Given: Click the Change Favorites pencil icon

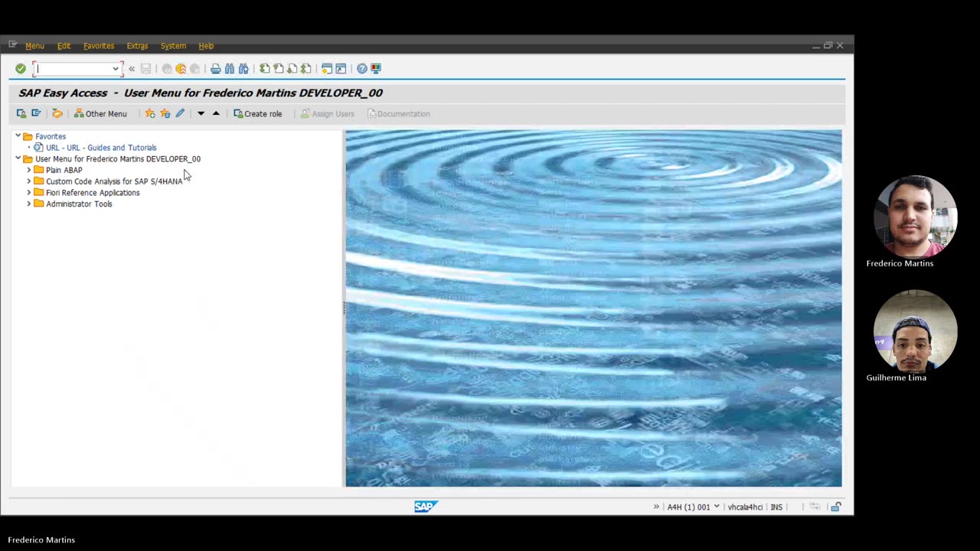Looking at the screenshot, I should pos(180,113).
